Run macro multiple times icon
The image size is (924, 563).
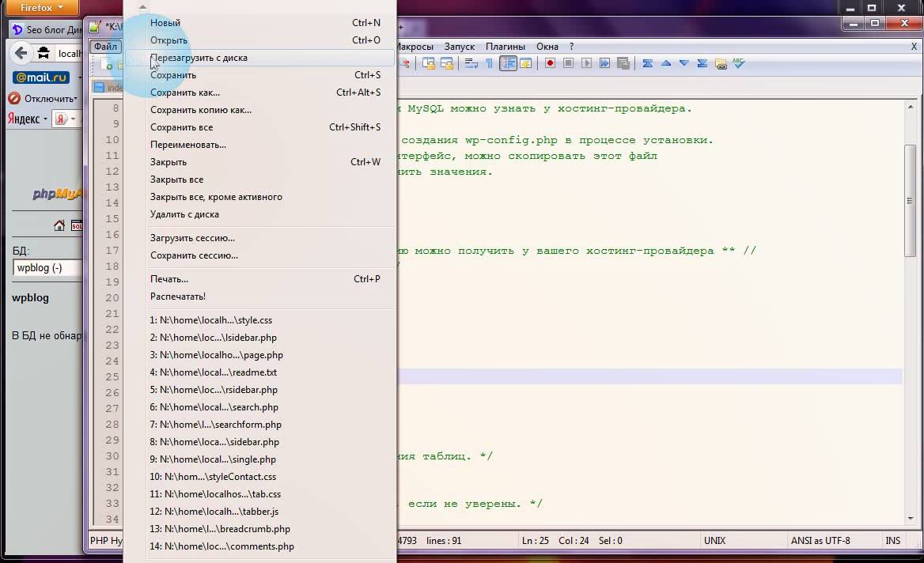604,63
